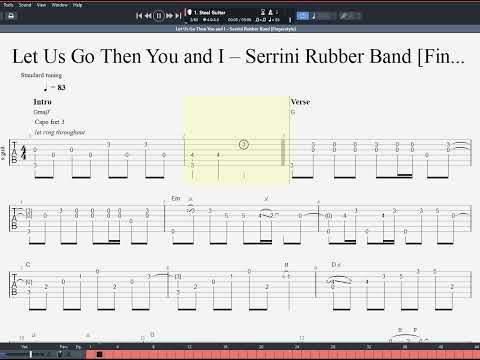Click the track Pan knob
The height and width of the screenshot is (360, 480).
click(x=60, y=354)
